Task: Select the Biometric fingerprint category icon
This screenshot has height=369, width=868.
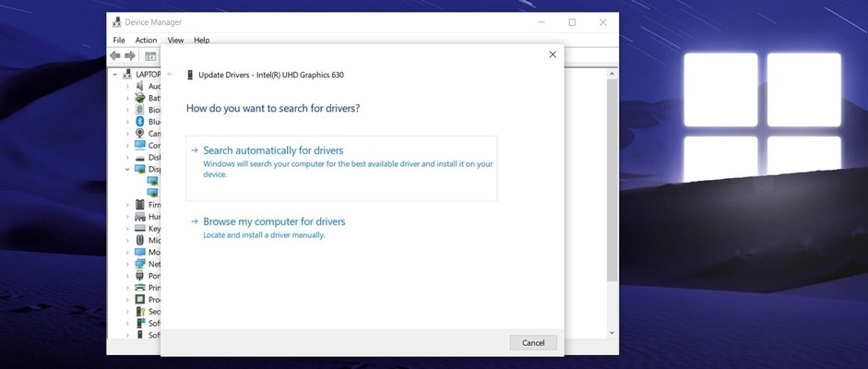Action: pyautogui.click(x=139, y=110)
